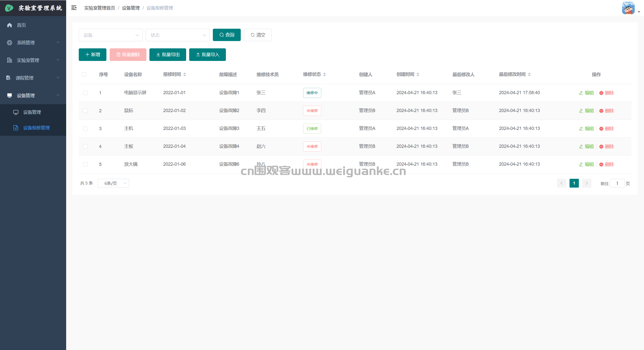Click the edit pencil for 电脑显示屏 row
Image resolution: width=644 pixels, height=350 pixels.
pyautogui.click(x=581, y=93)
